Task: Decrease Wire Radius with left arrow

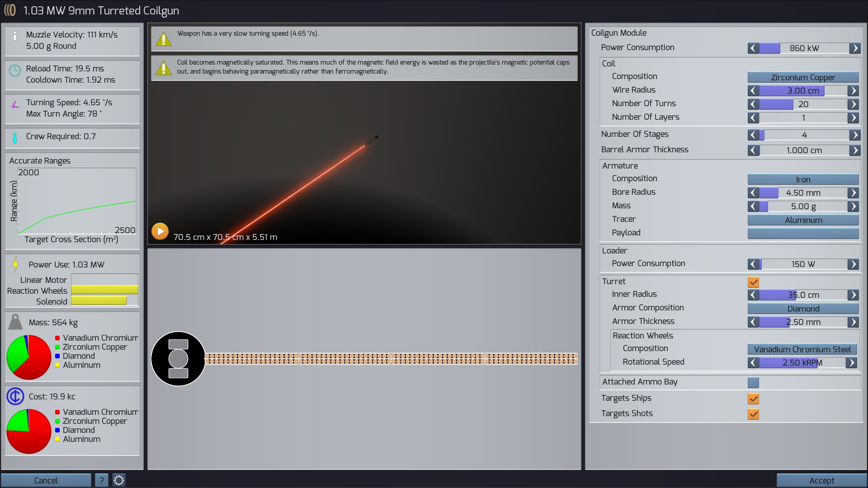Action: (753, 90)
